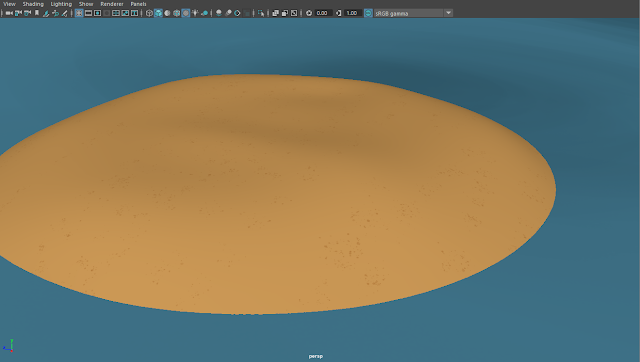
Task: Open the Panels menu
Action: tap(138, 4)
